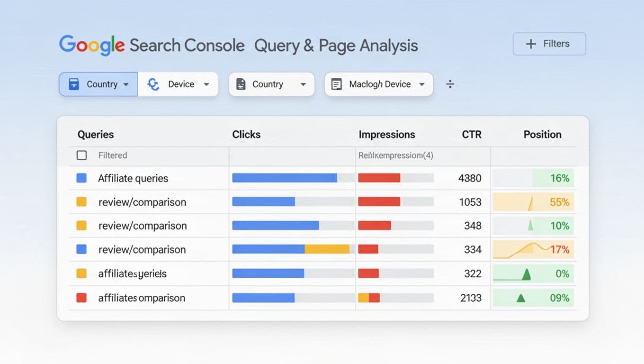Click the Affiliate queries link
The image size is (644, 364).
point(133,178)
